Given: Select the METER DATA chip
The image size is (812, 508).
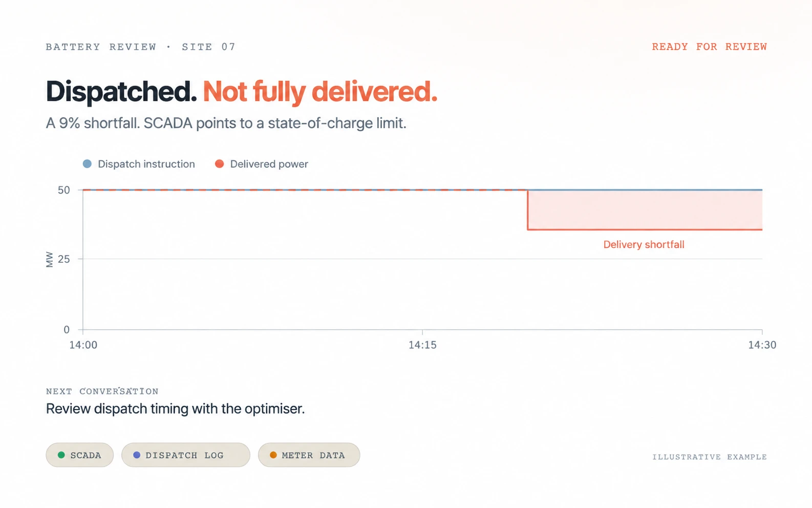Looking at the screenshot, I should 309,455.
